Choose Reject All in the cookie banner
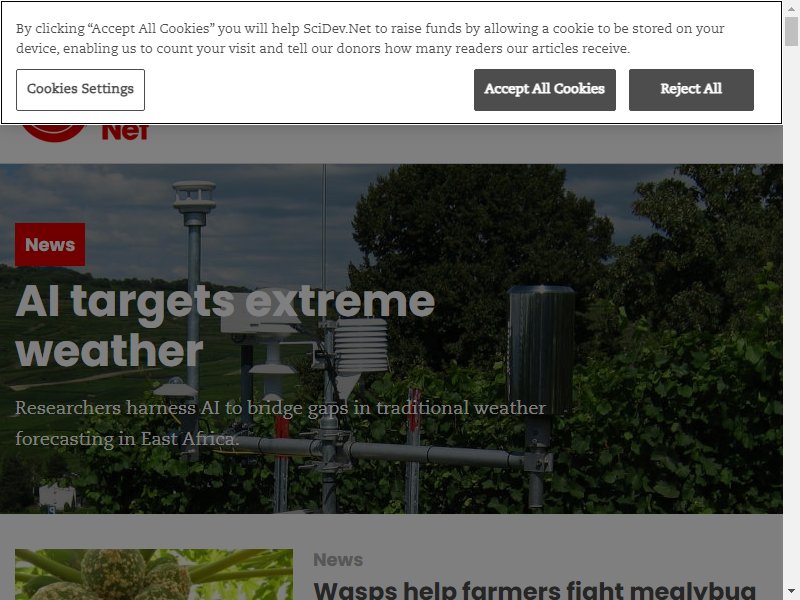Viewport: 800px width, 600px height. pyautogui.click(x=691, y=90)
